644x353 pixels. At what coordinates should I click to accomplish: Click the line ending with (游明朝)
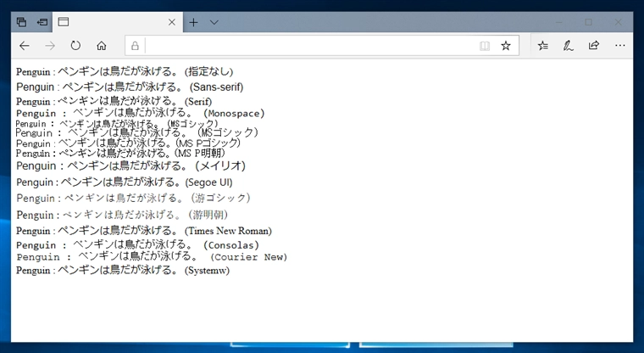[x=122, y=215]
